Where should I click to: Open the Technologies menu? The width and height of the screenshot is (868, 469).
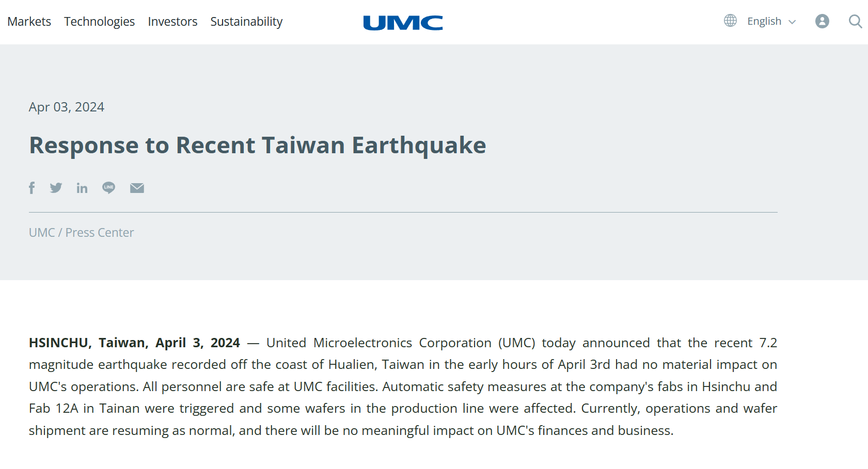point(99,22)
